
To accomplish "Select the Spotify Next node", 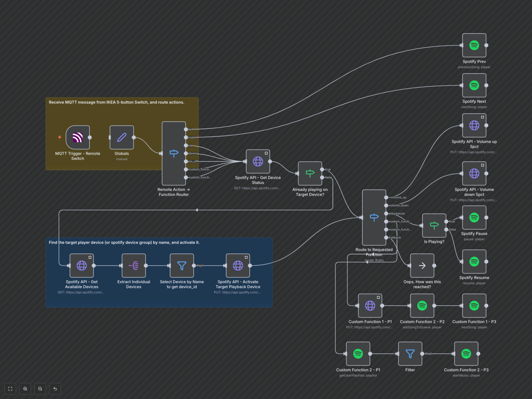I will 474,85.
